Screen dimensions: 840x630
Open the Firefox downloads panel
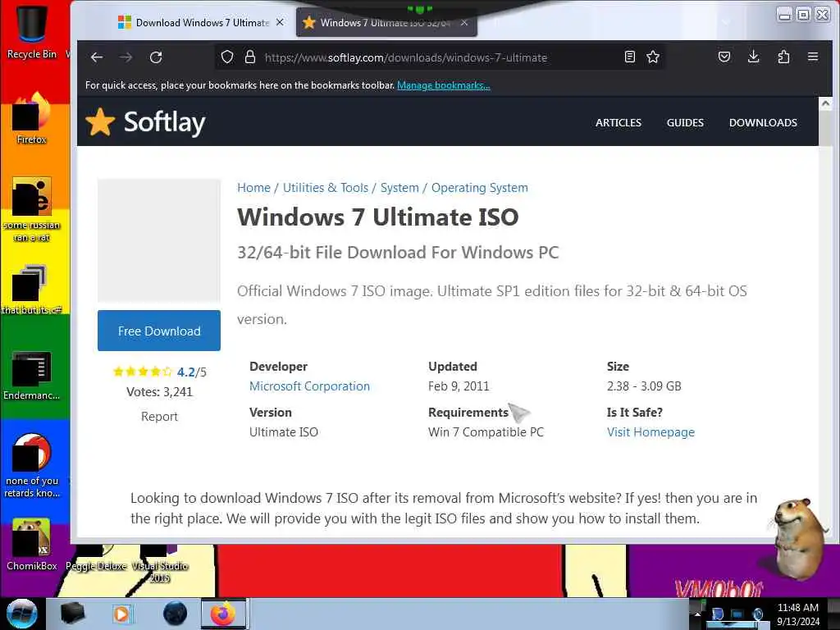753,57
